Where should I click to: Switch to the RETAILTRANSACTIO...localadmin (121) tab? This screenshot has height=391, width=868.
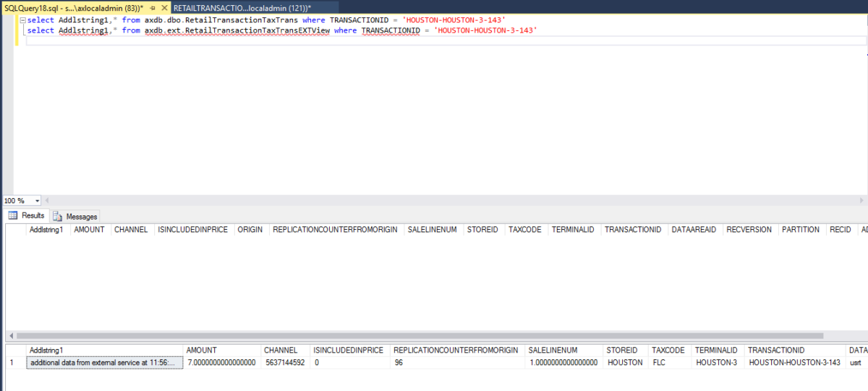click(242, 7)
